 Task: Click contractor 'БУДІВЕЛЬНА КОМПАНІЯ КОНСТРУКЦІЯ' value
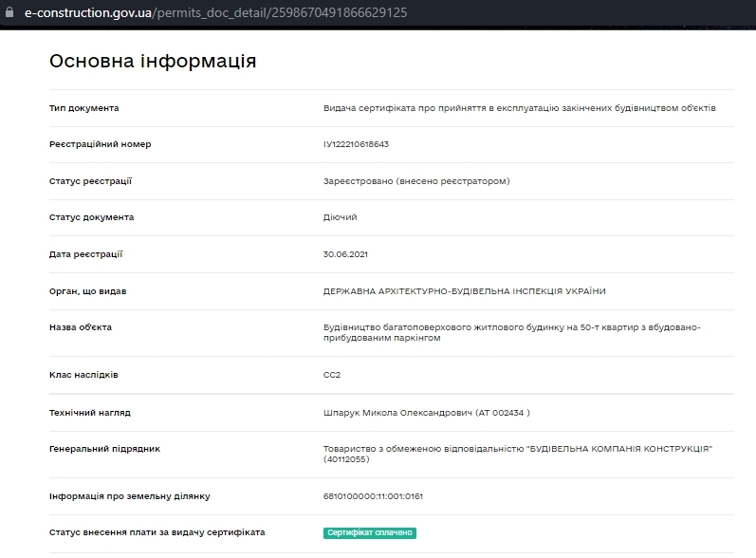517,454
